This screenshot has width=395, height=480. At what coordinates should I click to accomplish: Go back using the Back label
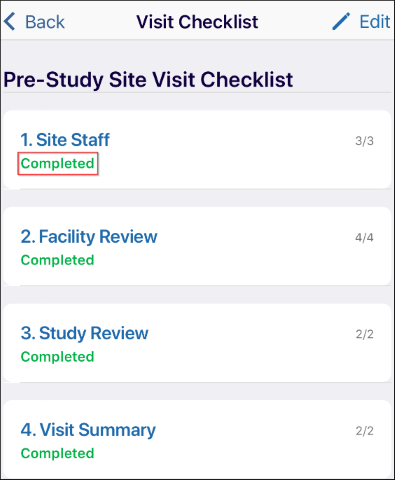pyautogui.click(x=45, y=22)
